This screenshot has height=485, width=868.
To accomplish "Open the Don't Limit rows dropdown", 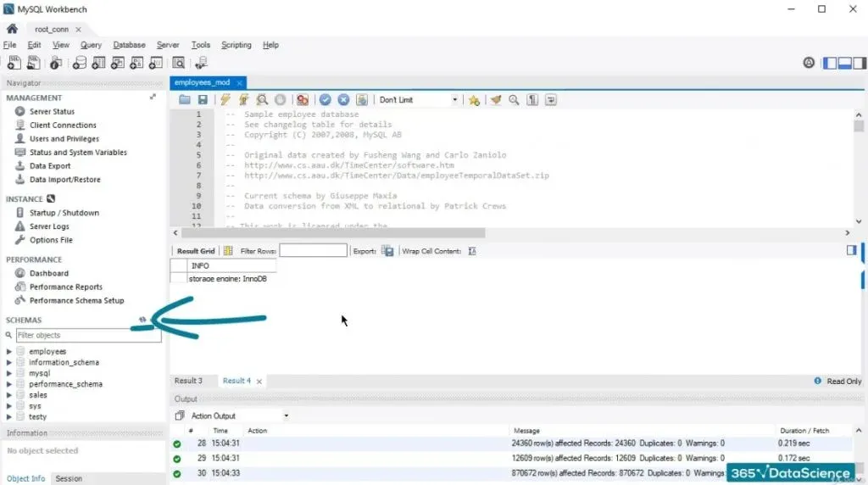I will 419,100.
